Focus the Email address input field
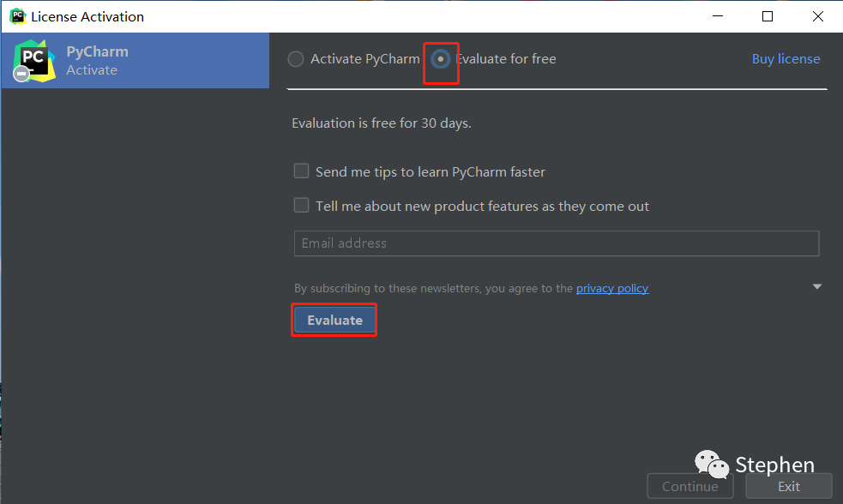 pos(557,243)
